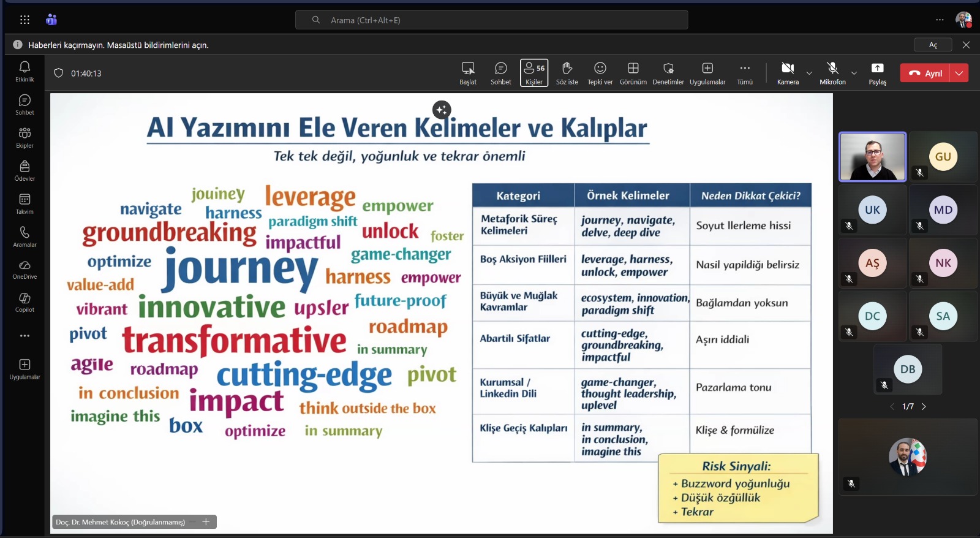Expand camera options dropdown arrow
980x538 pixels.
point(809,74)
